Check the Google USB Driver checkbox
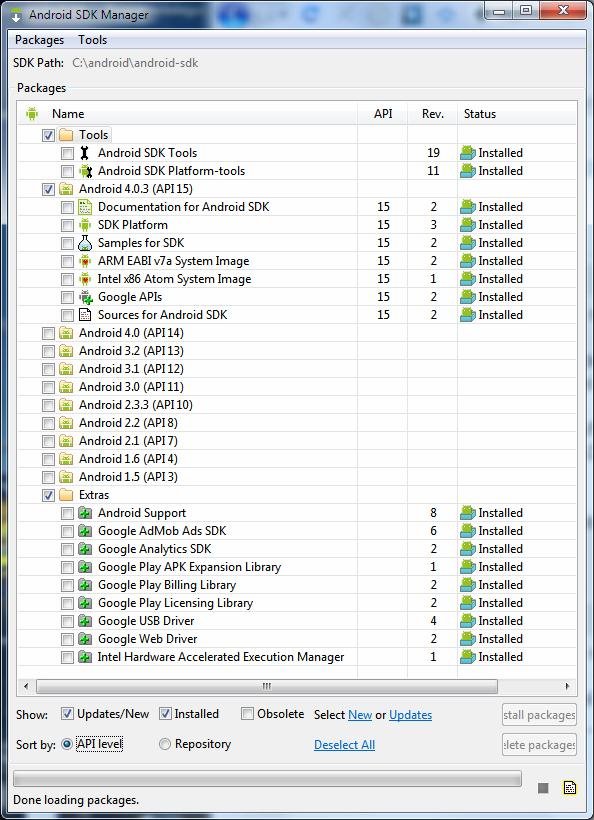The height and width of the screenshot is (820, 594). (x=67, y=621)
